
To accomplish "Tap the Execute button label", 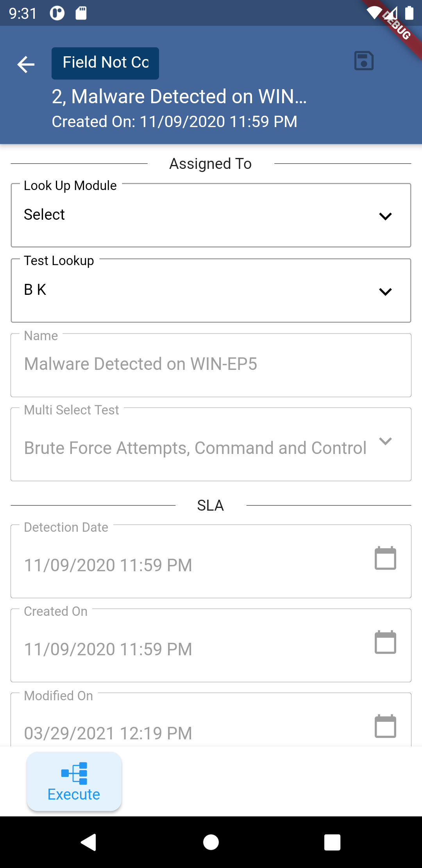I will click(x=74, y=794).
